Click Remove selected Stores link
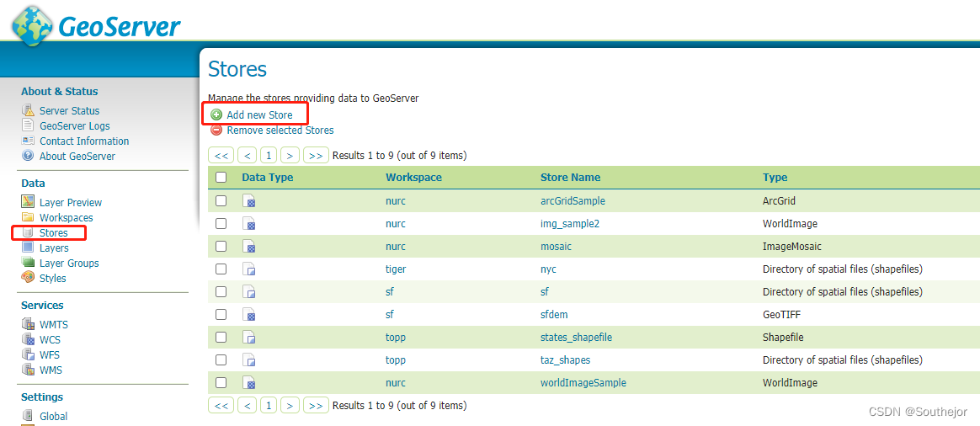980x426 pixels. (280, 130)
